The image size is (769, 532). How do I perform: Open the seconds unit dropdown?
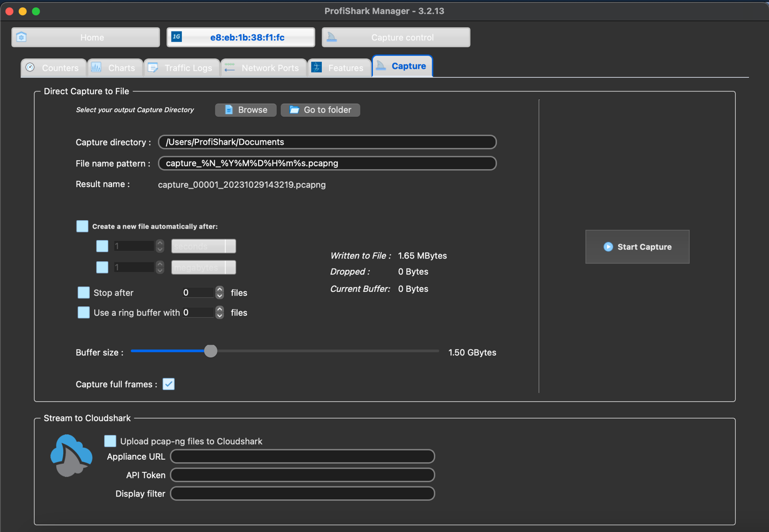(204, 246)
